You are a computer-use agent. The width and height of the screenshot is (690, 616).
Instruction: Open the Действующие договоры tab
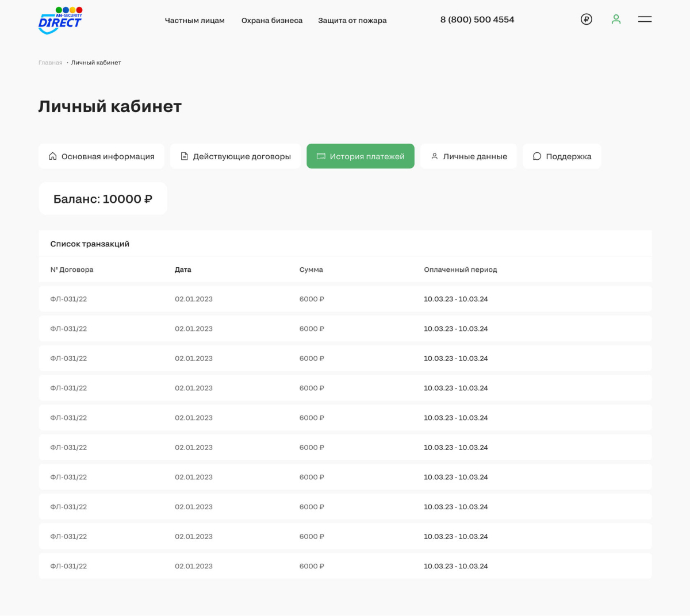241,156
